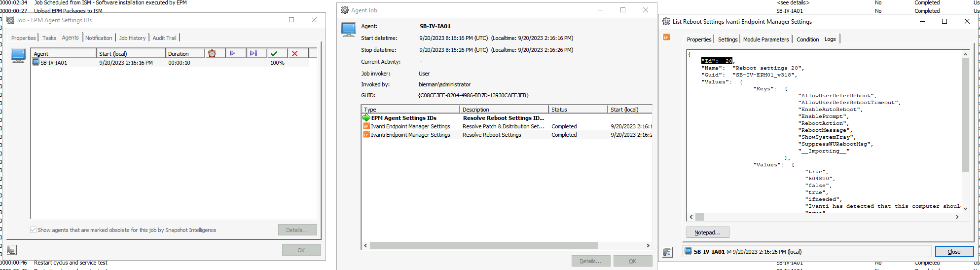The image size is (980, 270).
Task: Switch to the Tasks tab
Action: point(49,38)
